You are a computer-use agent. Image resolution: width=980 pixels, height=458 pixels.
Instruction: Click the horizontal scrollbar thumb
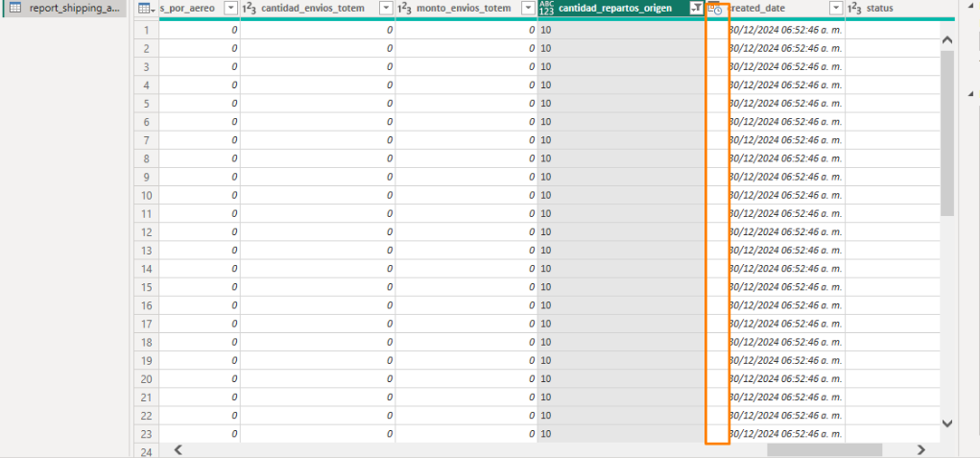(x=825, y=449)
